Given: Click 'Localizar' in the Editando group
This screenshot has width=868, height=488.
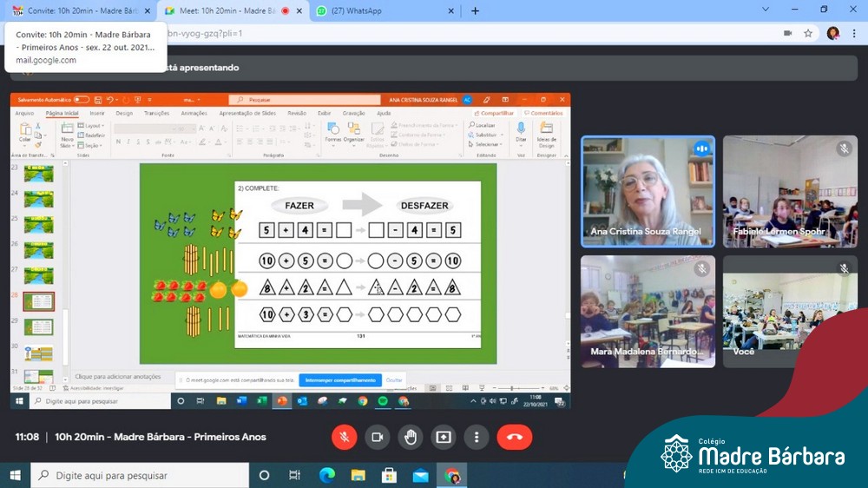Looking at the screenshot, I should (482, 125).
